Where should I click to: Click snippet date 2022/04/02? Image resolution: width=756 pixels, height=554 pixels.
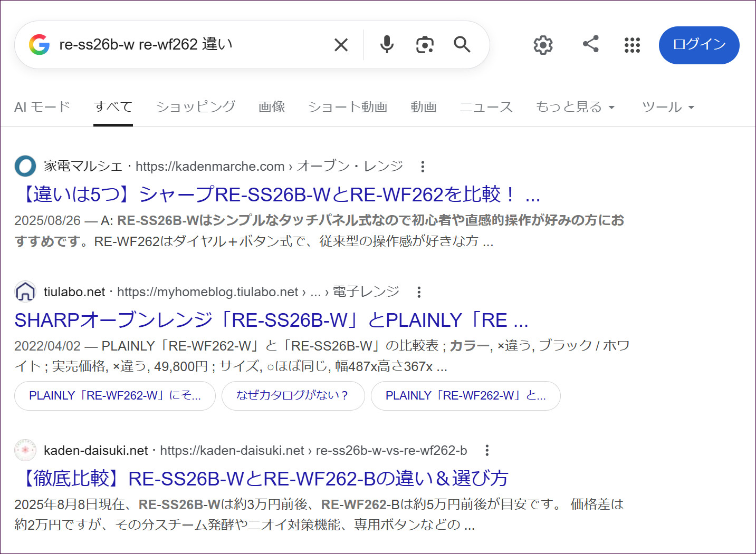click(47, 346)
